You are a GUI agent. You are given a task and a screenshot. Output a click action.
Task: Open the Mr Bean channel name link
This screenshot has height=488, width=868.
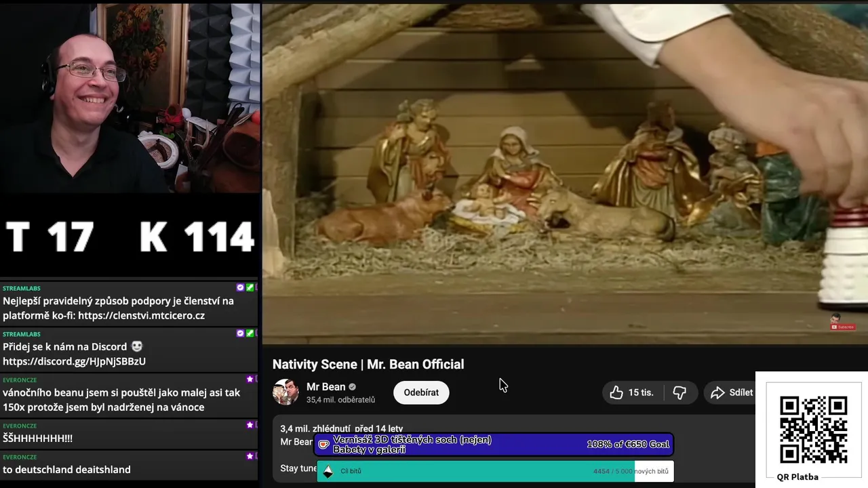325,386
